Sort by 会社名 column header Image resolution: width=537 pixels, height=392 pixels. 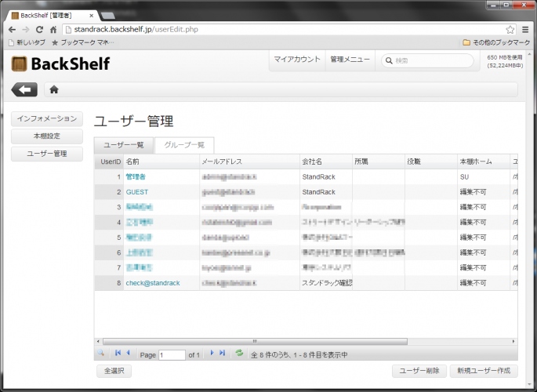pyautogui.click(x=326, y=162)
